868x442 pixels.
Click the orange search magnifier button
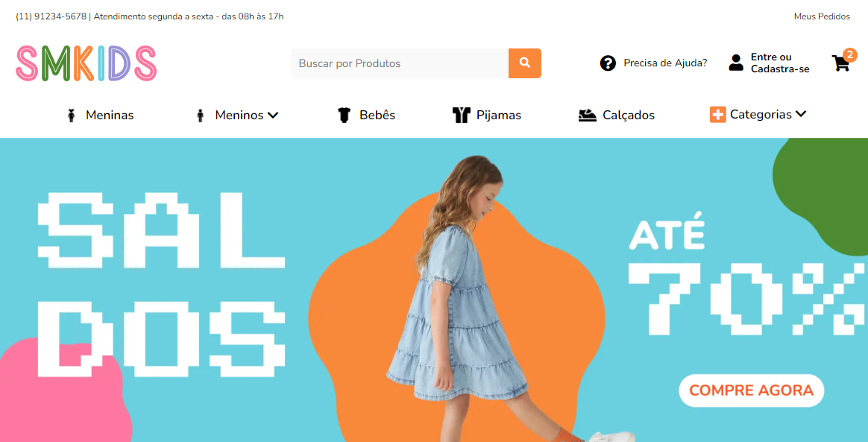click(525, 63)
